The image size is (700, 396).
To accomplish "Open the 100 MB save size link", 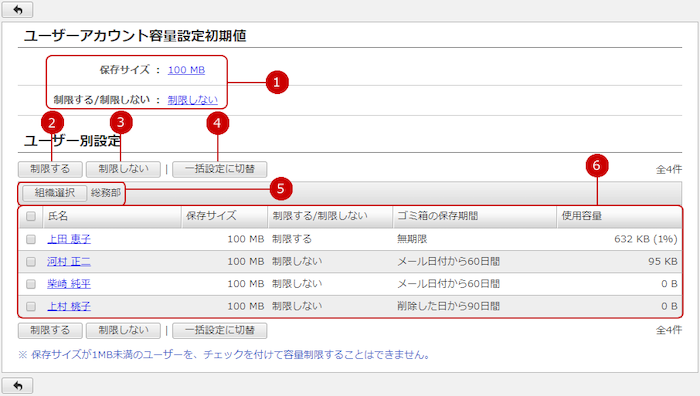I will click(x=186, y=70).
